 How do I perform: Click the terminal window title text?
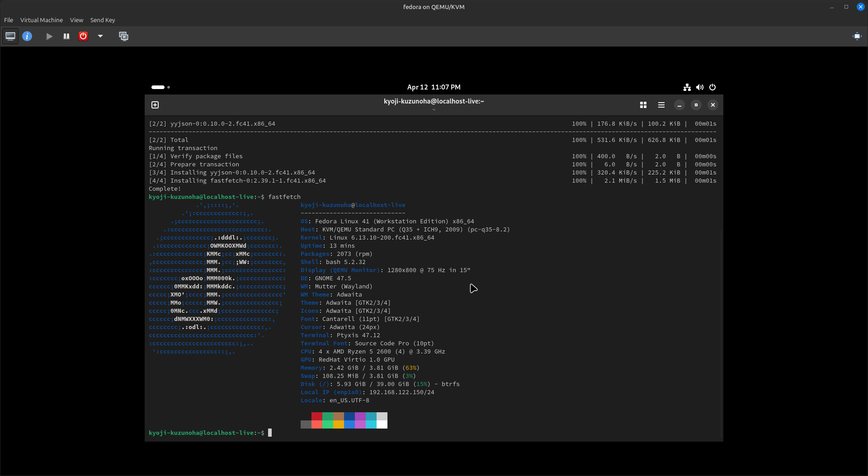[434, 101]
